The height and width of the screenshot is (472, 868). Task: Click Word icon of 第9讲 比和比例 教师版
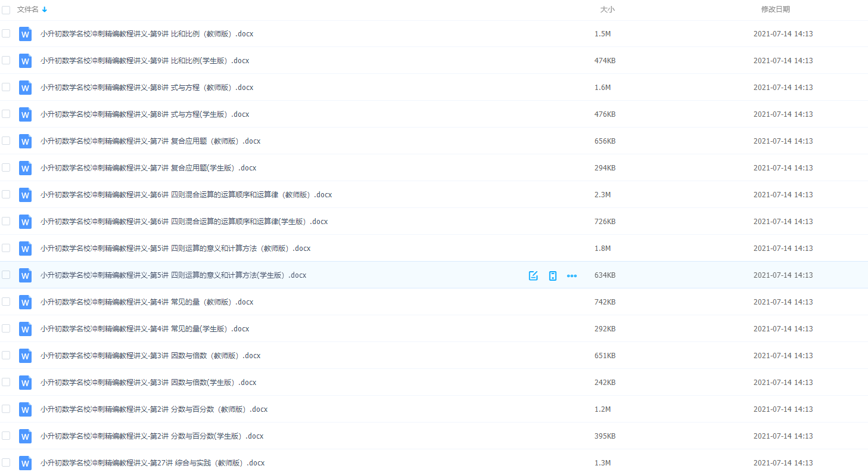(x=25, y=34)
